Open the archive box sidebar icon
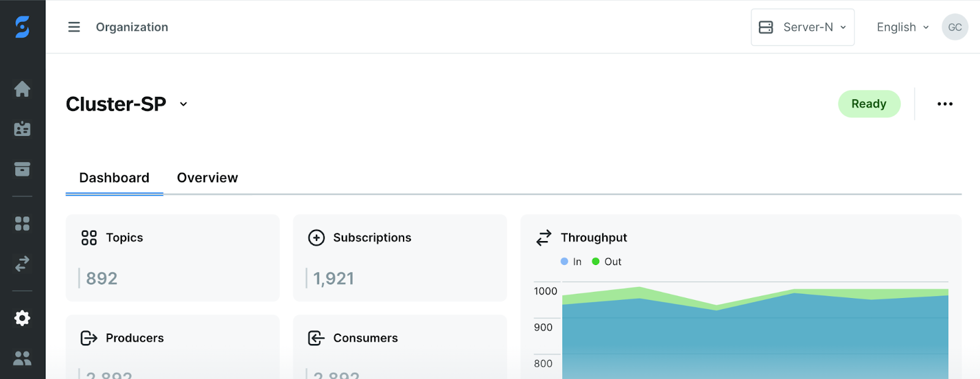Screen dimensions: 980x379 (23, 169)
